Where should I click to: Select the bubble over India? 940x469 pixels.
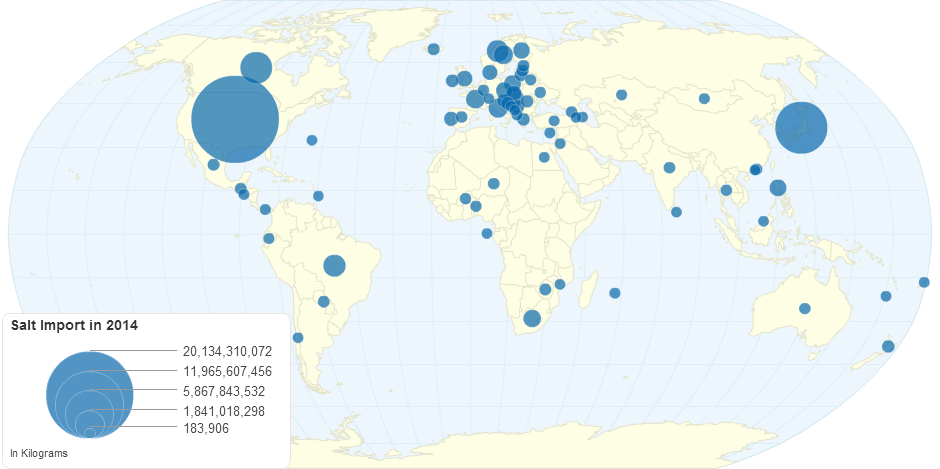click(669, 167)
